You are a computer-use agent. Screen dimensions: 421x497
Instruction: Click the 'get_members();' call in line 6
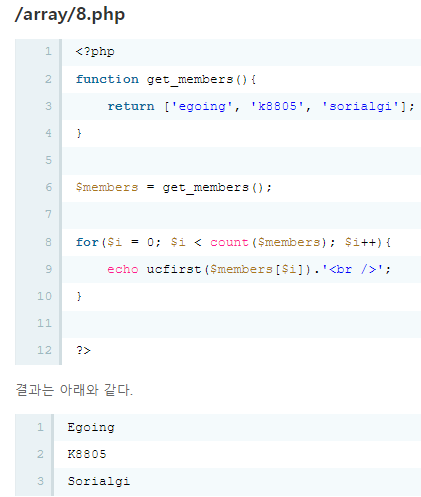(217, 188)
